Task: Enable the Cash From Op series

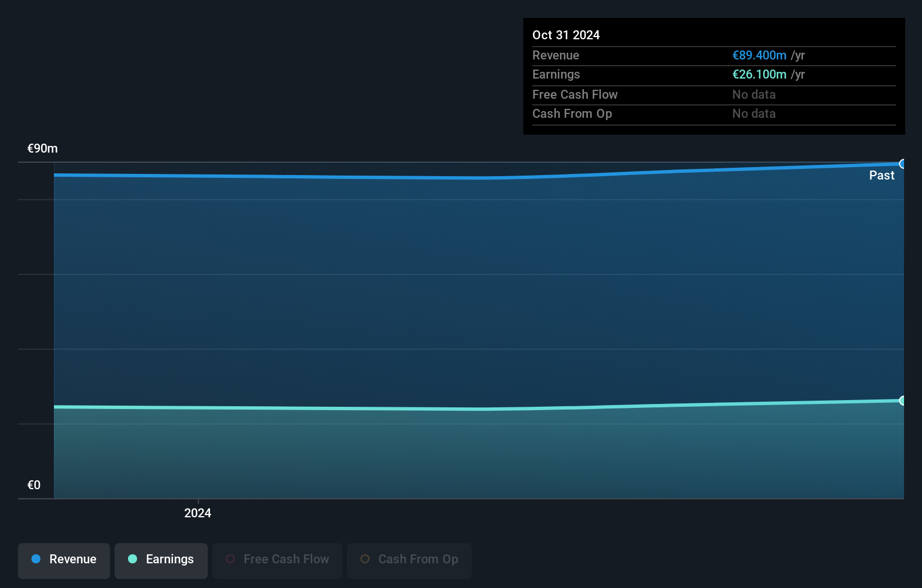Action: (409, 561)
